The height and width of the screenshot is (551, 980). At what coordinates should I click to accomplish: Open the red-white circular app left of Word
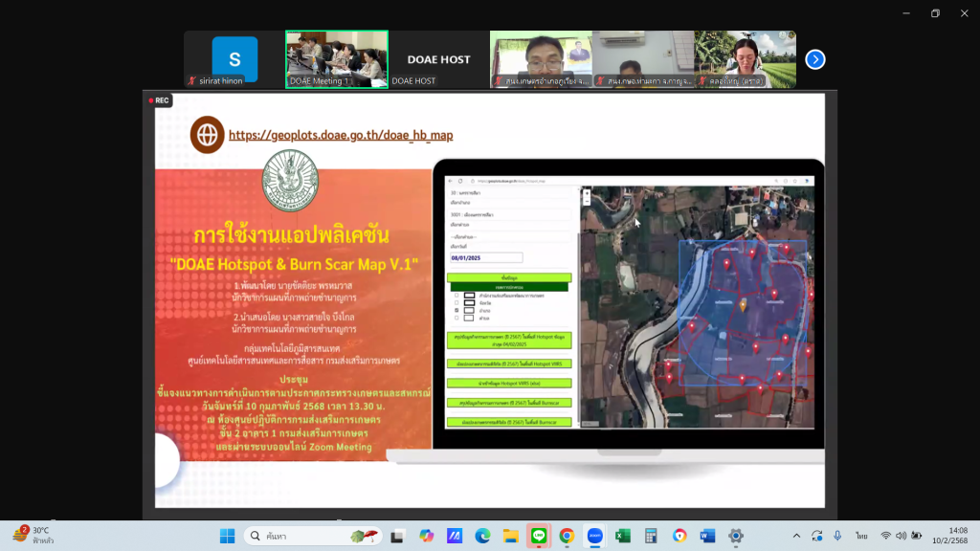(x=679, y=536)
